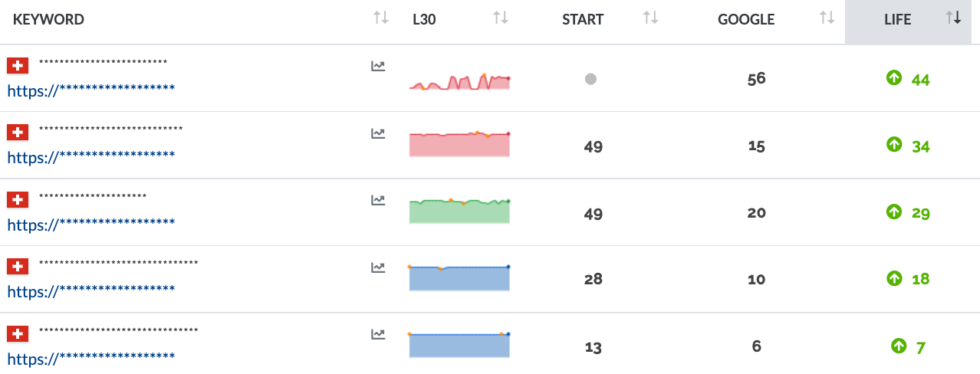This screenshot has height=374, width=980.
Task: Click the green L30 sparkline chart
Action: [459, 211]
